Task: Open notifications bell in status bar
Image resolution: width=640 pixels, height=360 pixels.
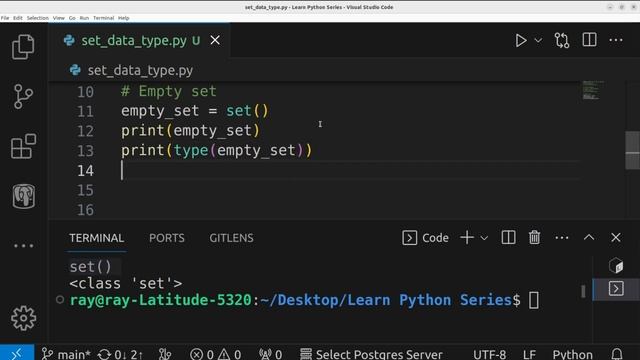Action: (617, 354)
